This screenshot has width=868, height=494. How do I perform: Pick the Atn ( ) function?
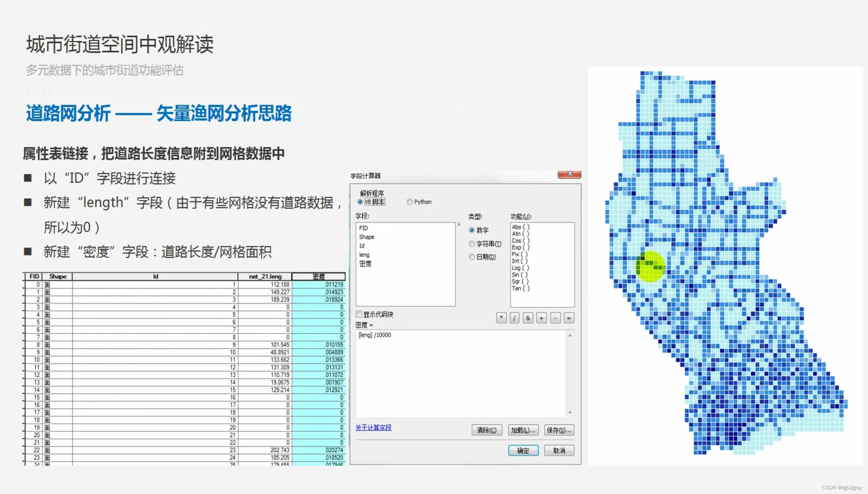[x=520, y=234]
